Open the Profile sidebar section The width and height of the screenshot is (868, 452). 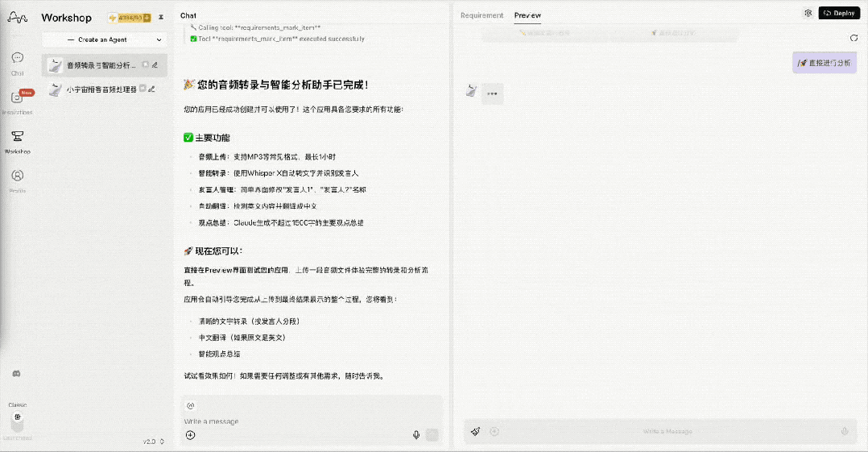17,180
